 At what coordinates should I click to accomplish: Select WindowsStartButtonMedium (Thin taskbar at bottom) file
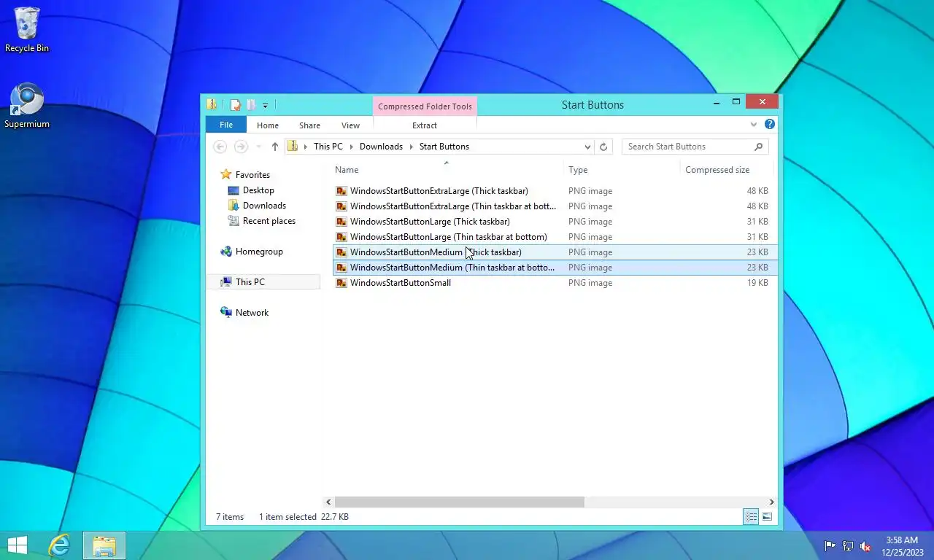555,268
